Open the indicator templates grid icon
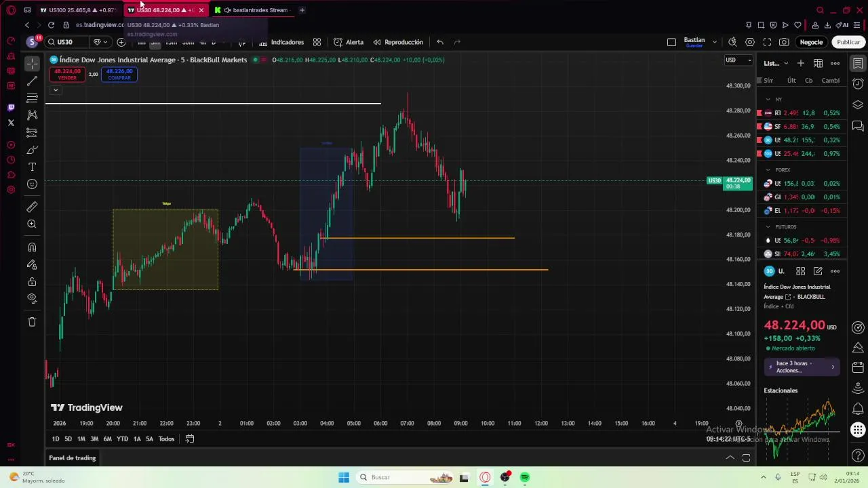868x488 pixels. tap(317, 42)
